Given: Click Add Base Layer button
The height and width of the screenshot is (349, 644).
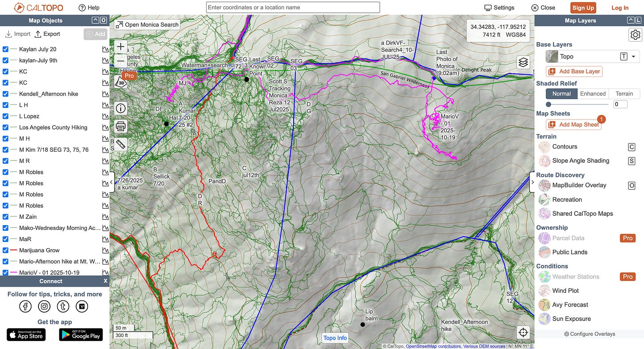Looking at the screenshot, I should point(574,71).
